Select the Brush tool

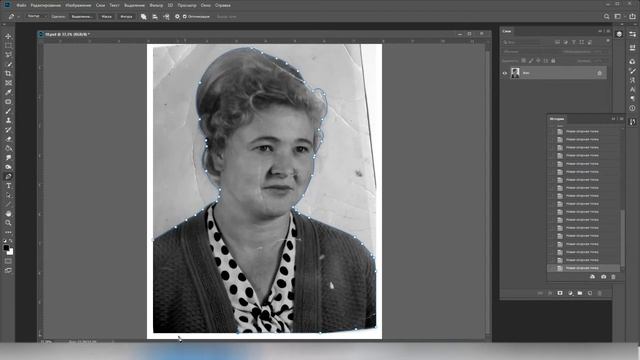8,111
